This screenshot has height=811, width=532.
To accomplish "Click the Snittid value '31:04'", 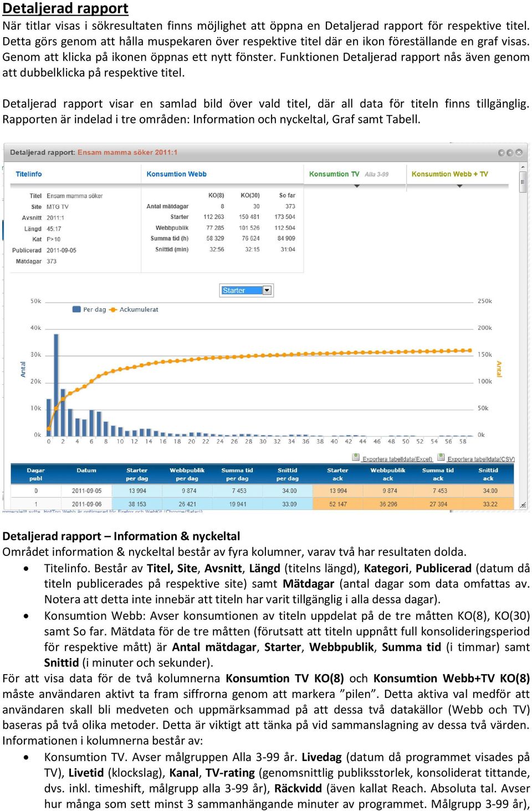I will point(288,249).
